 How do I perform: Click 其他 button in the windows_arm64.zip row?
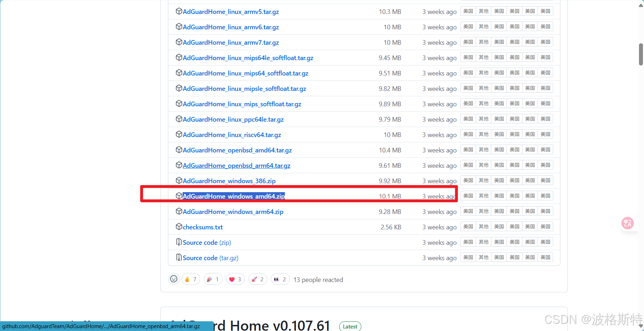tap(484, 211)
